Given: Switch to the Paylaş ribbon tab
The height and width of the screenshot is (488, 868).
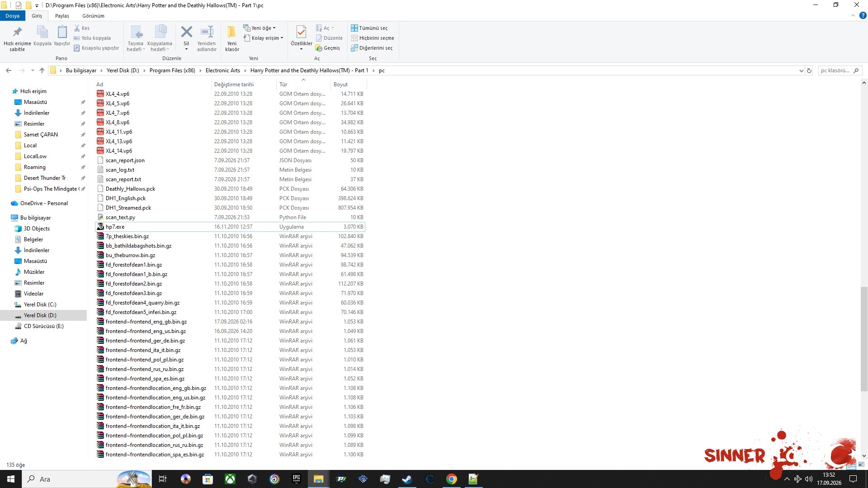Looking at the screenshot, I should pyautogui.click(x=62, y=16).
